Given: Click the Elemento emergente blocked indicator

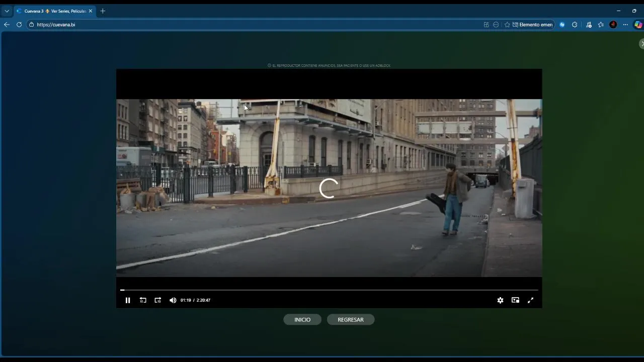Looking at the screenshot, I should click(533, 25).
